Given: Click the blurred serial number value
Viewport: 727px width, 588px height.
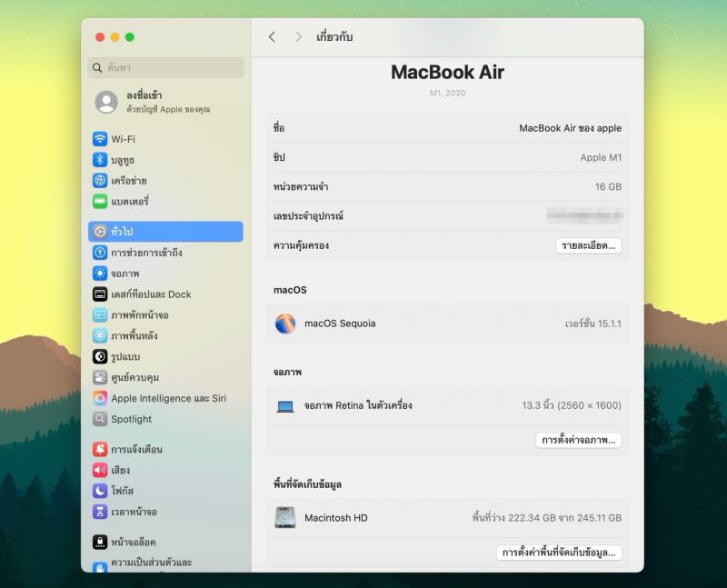Looking at the screenshot, I should [x=584, y=215].
